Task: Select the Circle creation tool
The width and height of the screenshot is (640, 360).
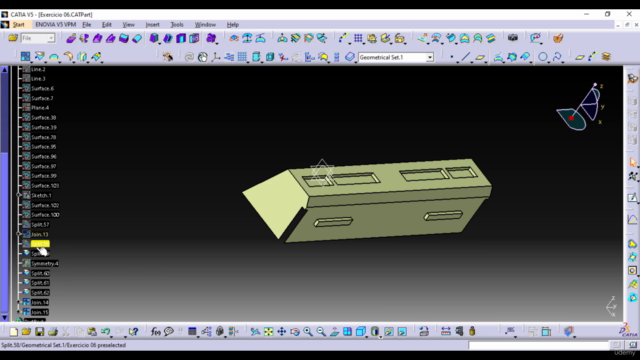Action: pos(542,57)
